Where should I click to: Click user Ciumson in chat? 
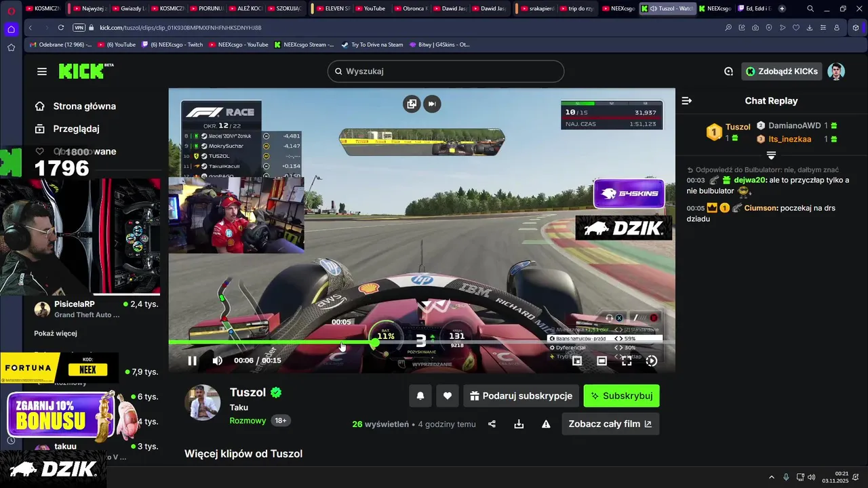[762, 208]
